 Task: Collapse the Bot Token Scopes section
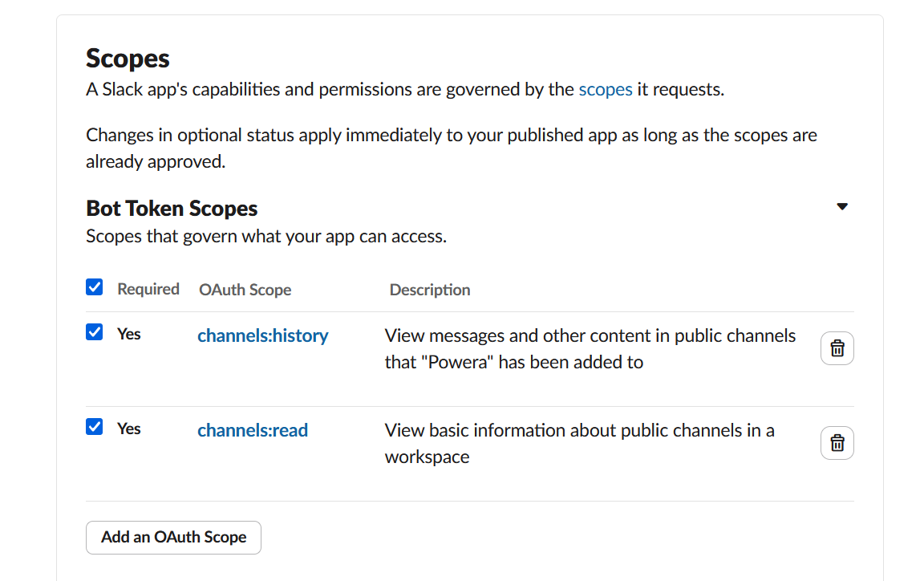pyautogui.click(x=841, y=207)
